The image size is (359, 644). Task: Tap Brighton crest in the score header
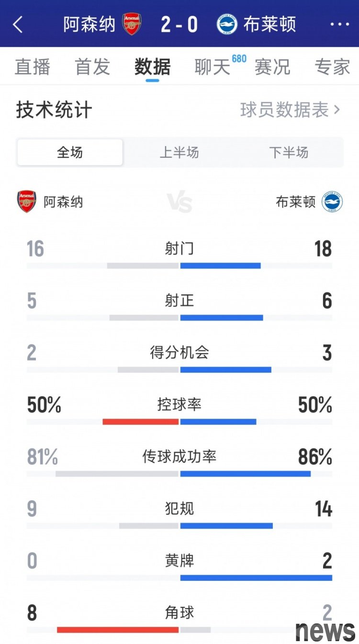pyautogui.click(x=227, y=24)
